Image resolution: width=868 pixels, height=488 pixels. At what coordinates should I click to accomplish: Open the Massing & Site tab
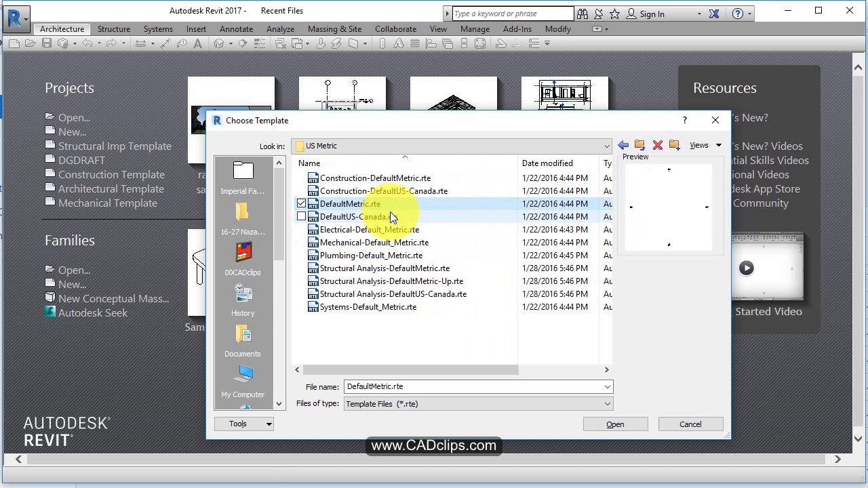(334, 29)
